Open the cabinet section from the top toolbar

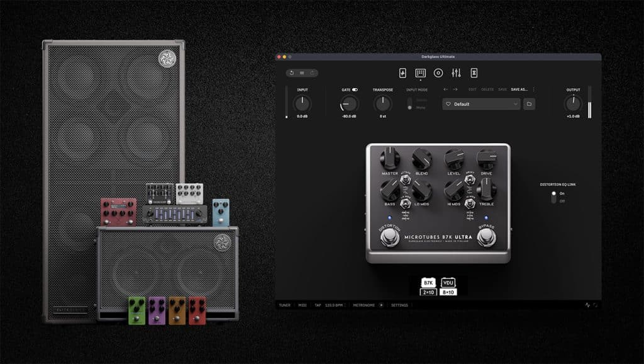(x=420, y=72)
